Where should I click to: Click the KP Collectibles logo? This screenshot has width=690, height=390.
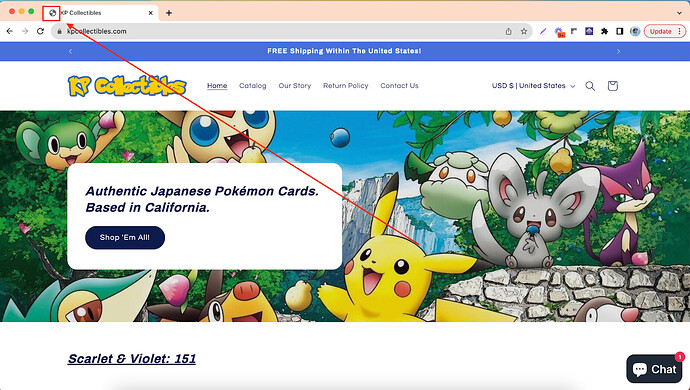coord(127,86)
